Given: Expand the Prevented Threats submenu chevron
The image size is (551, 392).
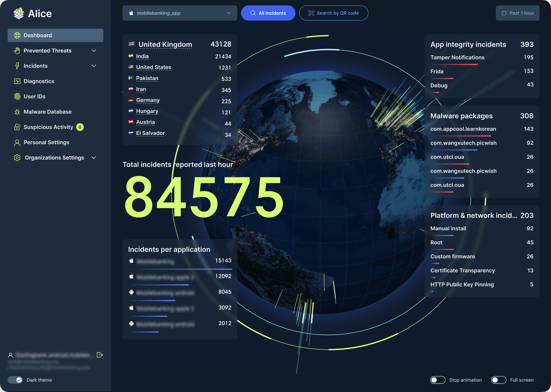Looking at the screenshot, I should (94, 51).
